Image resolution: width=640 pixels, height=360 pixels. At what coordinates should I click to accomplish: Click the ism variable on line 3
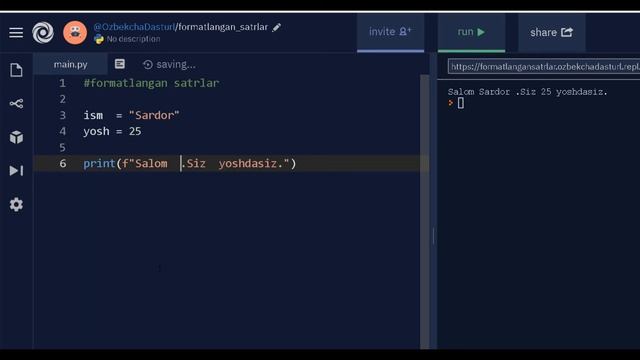click(x=93, y=116)
